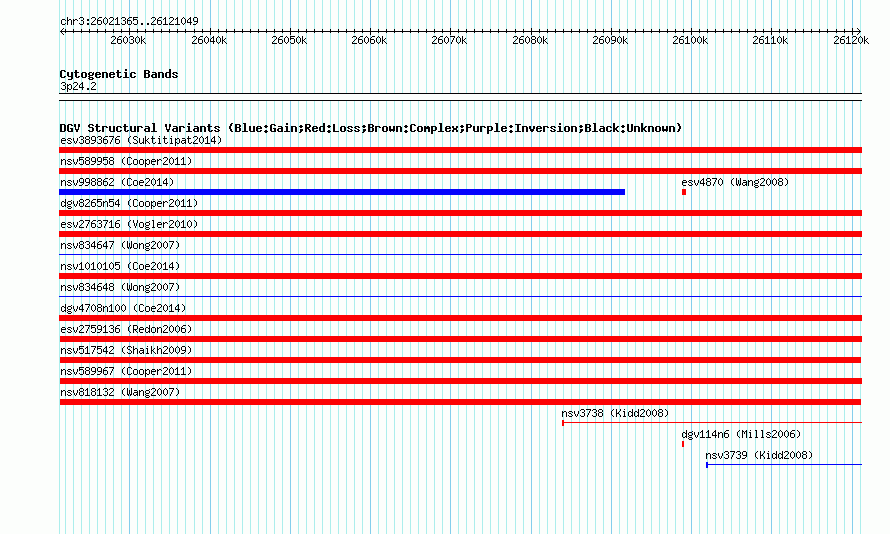Image resolution: width=890 pixels, height=534 pixels.
Task: Select the small red dgv114n6 marker
Action: coord(683,444)
